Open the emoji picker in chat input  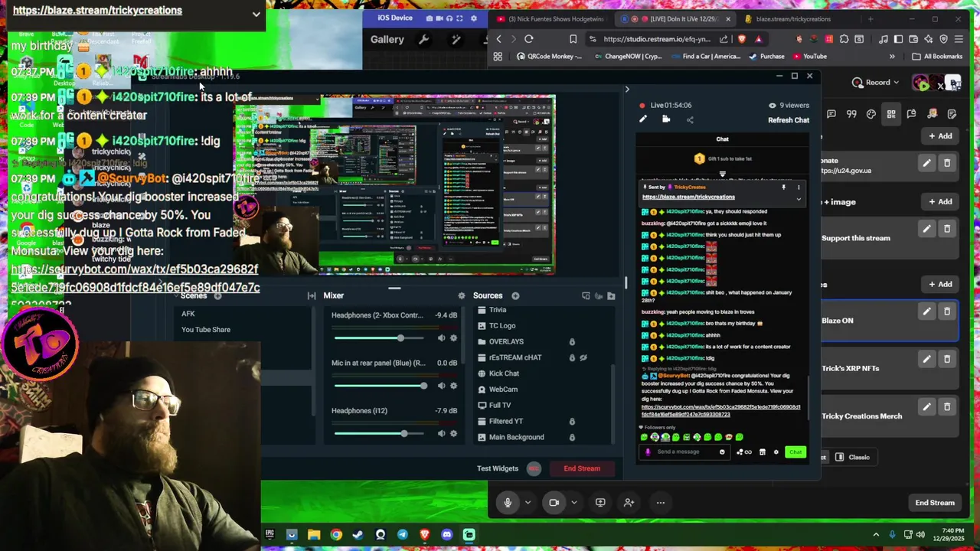click(x=722, y=452)
